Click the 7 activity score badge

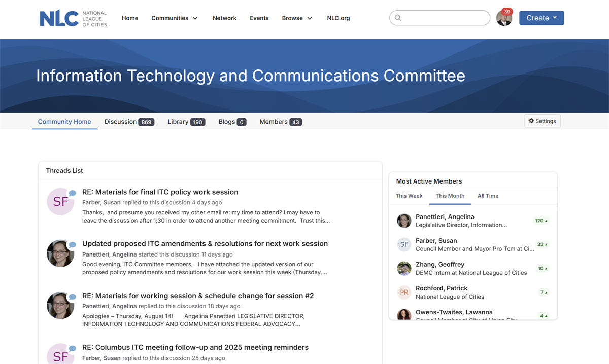click(x=544, y=292)
